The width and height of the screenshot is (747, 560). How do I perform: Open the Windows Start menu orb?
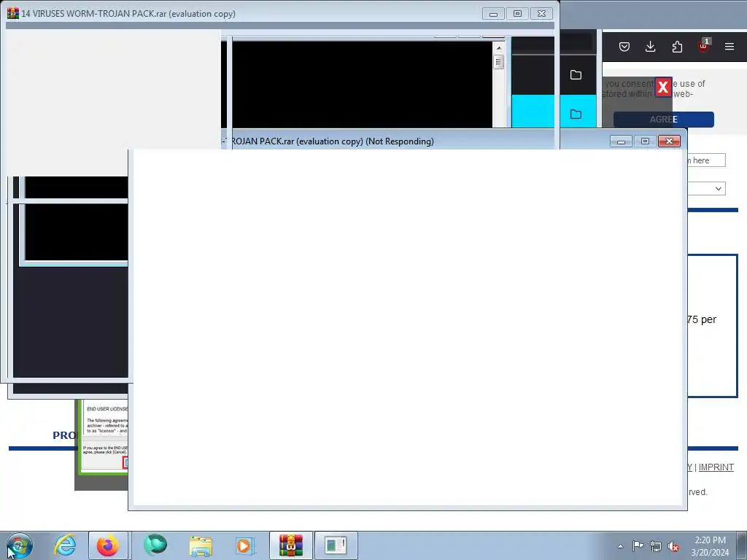pos(19,545)
